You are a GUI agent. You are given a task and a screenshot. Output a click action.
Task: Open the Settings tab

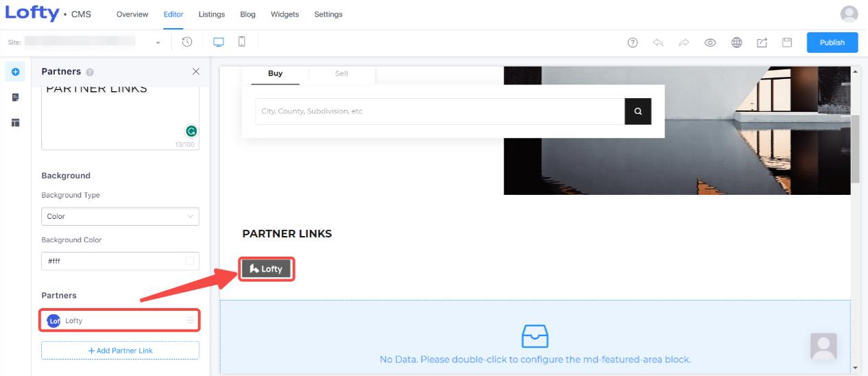(328, 14)
